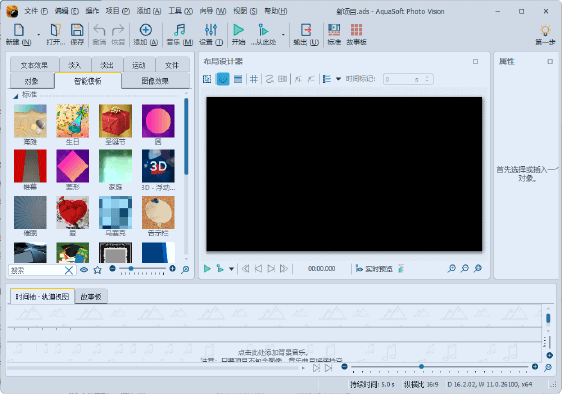The image size is (562, 394).
Task: Play preview in layout designer
Action: (207, 269)
